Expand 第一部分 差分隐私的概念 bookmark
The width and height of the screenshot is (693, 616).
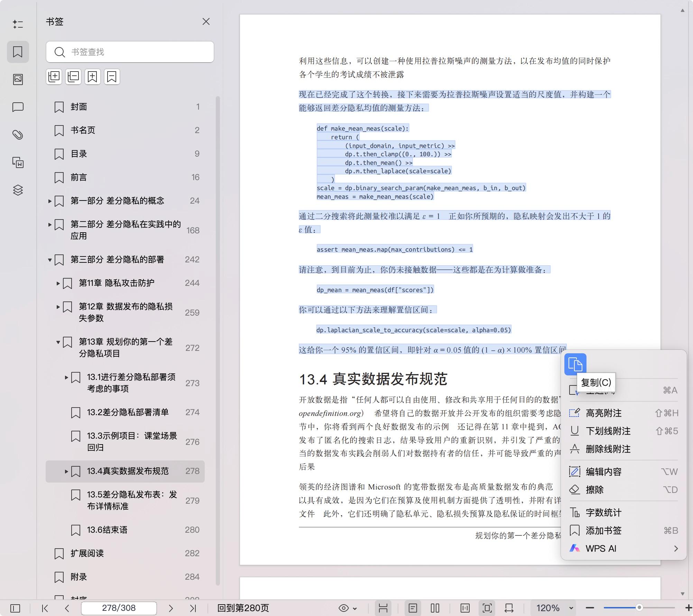tap(50, 201)
